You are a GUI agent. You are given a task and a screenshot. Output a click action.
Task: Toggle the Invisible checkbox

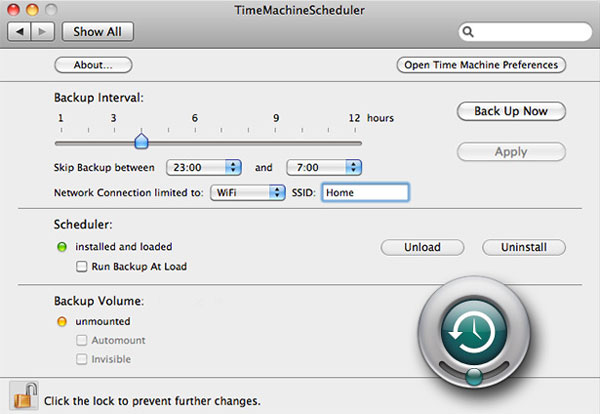(82, 359)
